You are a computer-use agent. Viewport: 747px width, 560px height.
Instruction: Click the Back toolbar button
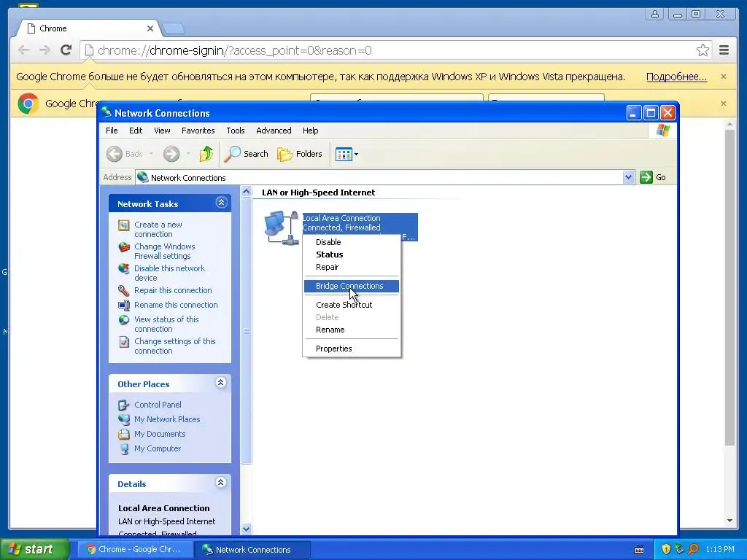pyautogui.click(x=125, y=154)
